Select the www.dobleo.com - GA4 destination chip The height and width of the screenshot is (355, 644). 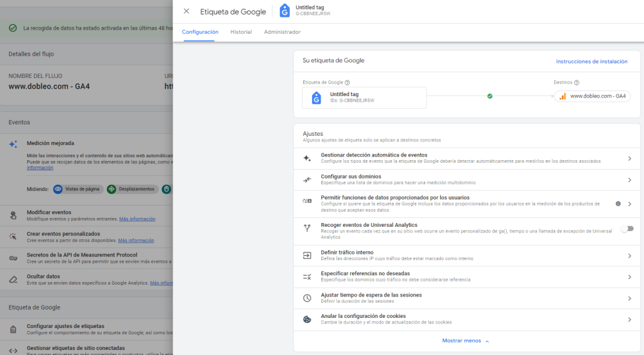pos(592,96)
